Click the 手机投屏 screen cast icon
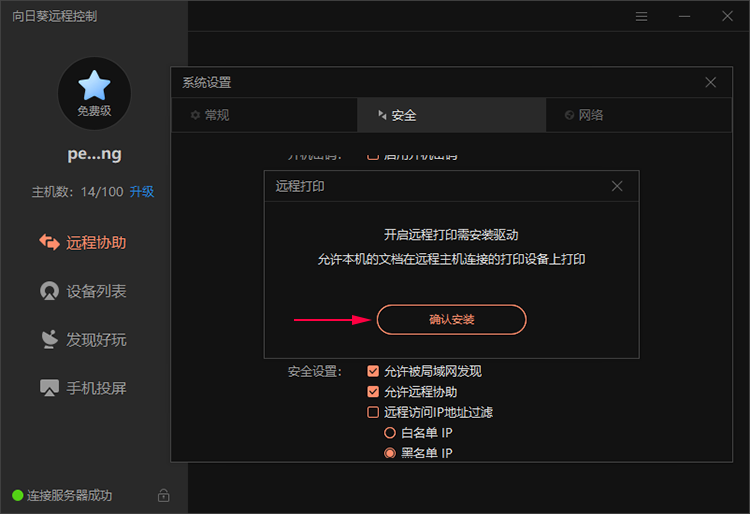This screenshot has width=750, height=514. pyautogui.click(x=49, y=388)
